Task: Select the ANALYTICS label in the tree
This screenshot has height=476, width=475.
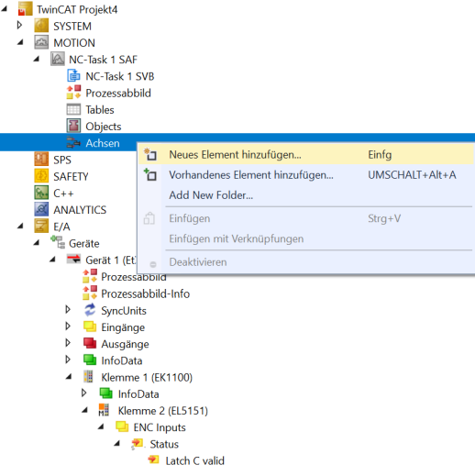Action: click(80, 210)
